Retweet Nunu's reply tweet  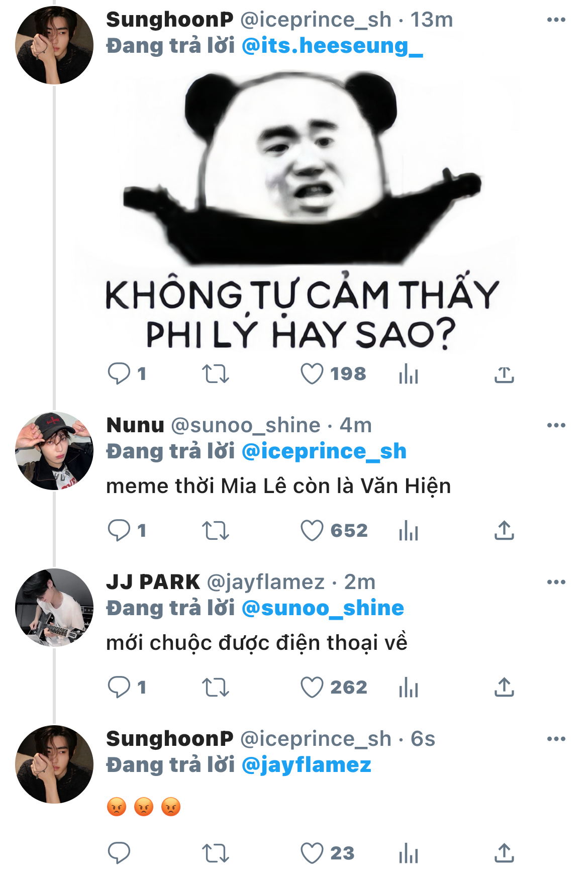click(215, 531)
